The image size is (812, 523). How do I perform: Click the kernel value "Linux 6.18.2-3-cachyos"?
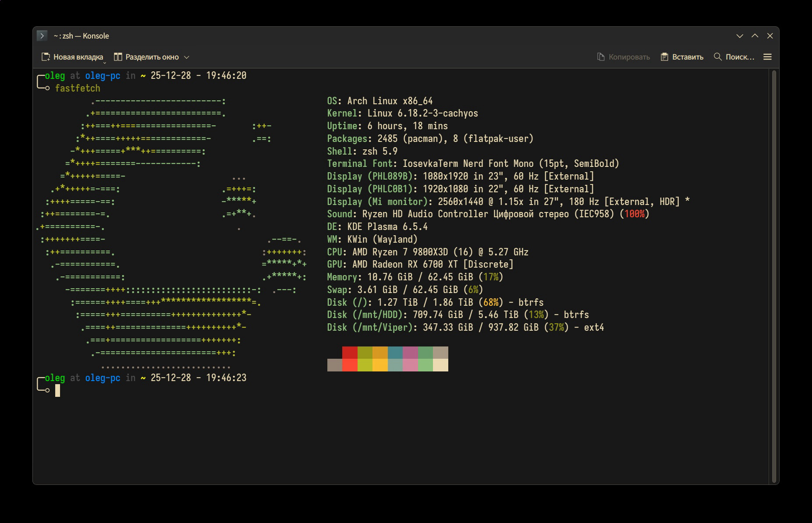(x=422, y=113)
